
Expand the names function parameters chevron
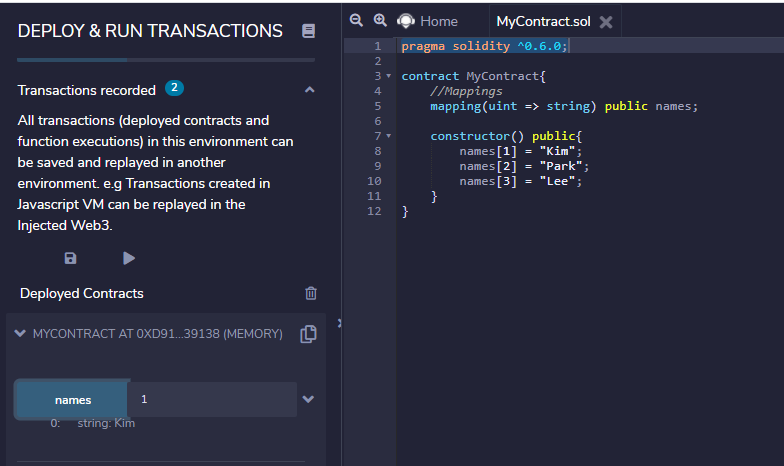[308, 399]
